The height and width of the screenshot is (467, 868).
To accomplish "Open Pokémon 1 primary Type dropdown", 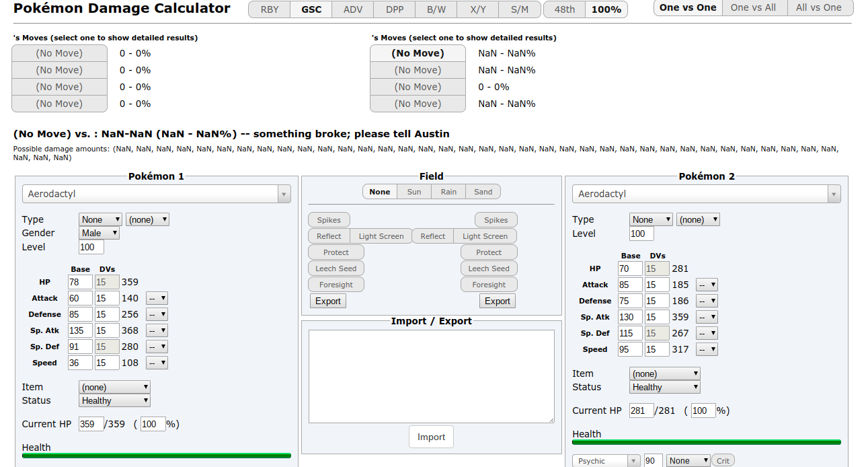I will click(101, 219).
